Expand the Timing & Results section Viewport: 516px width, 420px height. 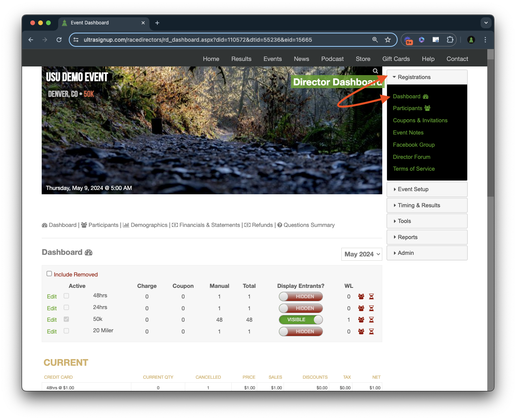coord(427,205)
